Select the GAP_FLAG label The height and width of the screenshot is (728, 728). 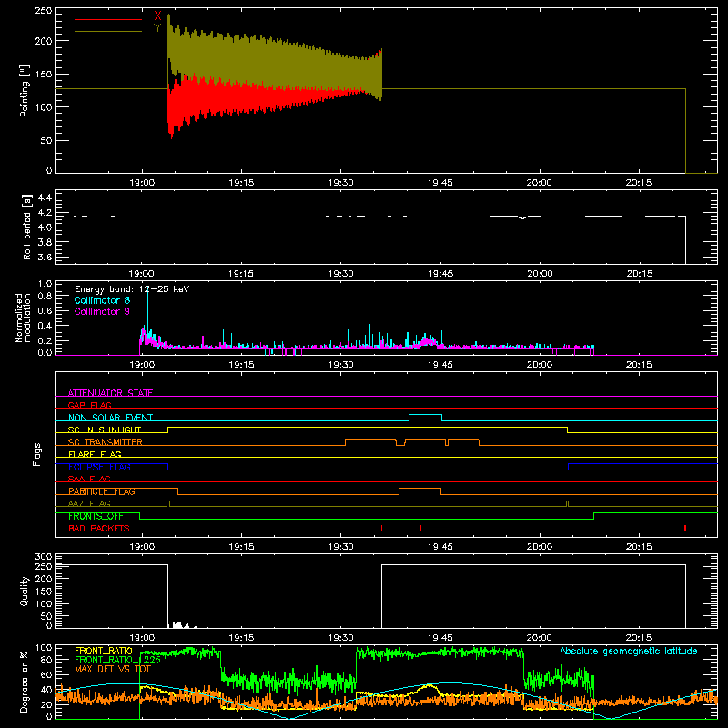pos(89,405)
